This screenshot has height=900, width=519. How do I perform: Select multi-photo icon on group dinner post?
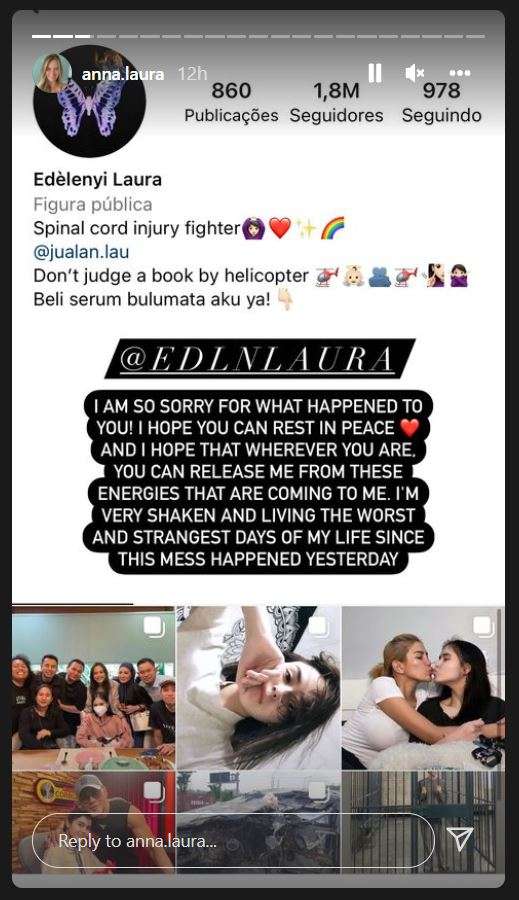(154, 627)
